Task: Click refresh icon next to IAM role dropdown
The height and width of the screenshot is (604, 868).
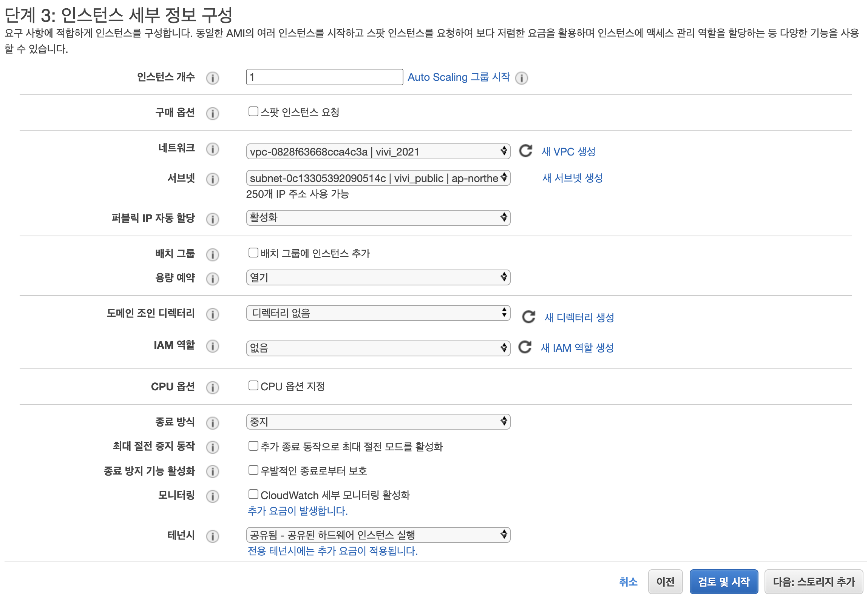Action: pos(525,347)
